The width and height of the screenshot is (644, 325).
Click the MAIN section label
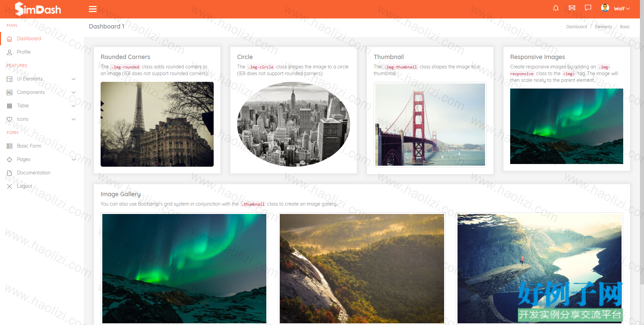[12, 25]
